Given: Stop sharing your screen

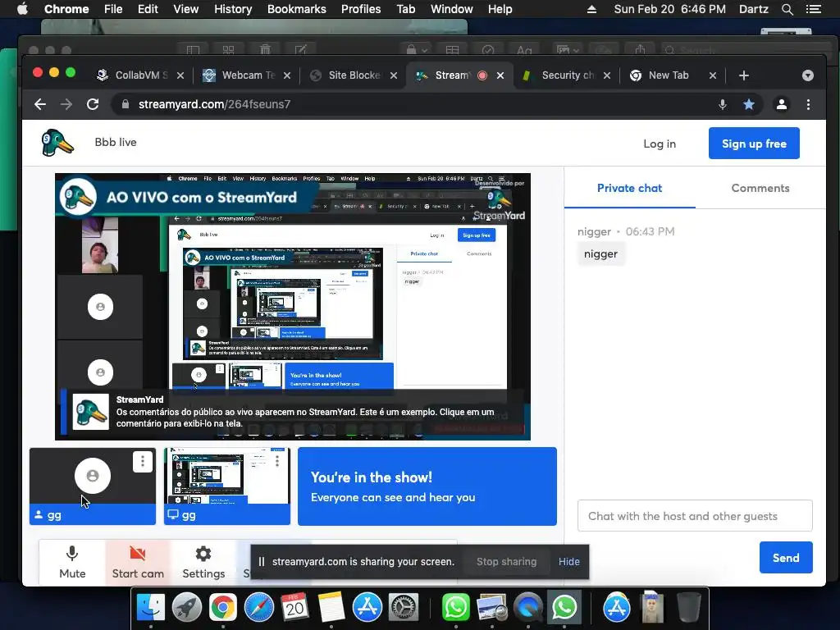Looking at the screenshot, I should coord(506,561).
